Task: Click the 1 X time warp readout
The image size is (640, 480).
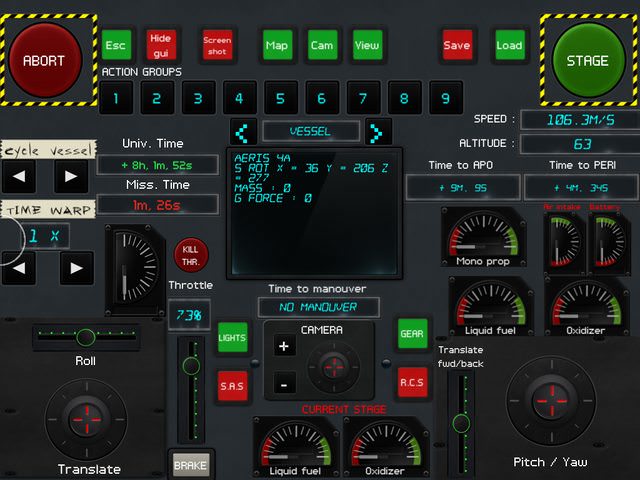Action: (x=45, y=236)
